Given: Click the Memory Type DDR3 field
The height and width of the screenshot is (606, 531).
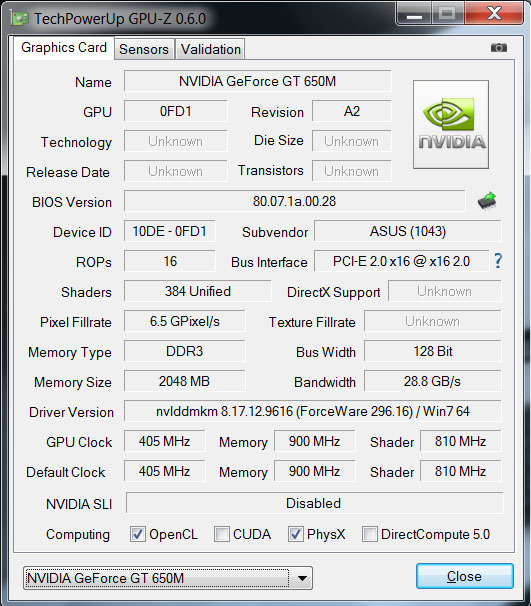Looking at the screenshot, I should [x=184, y=351].
